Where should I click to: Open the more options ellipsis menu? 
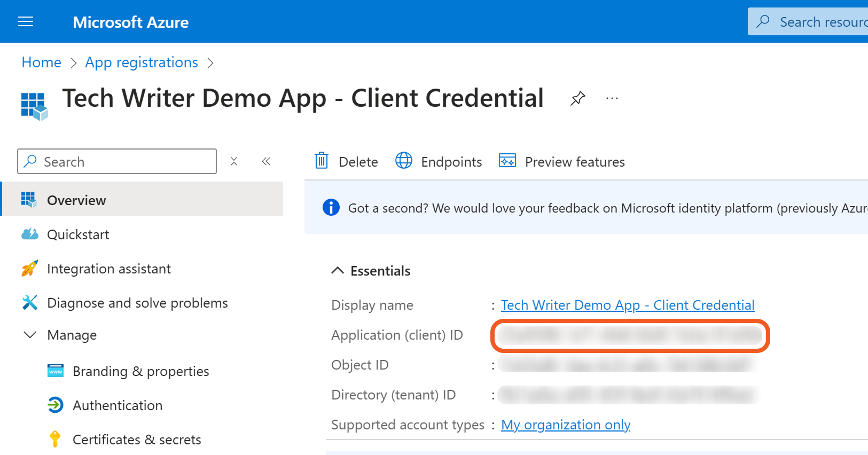pos(612,98)
